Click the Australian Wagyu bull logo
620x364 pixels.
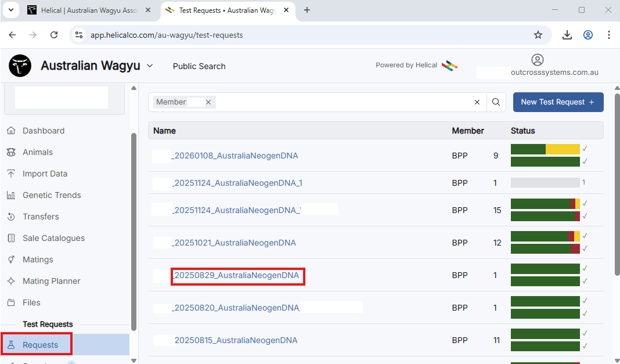click(20, 66)
